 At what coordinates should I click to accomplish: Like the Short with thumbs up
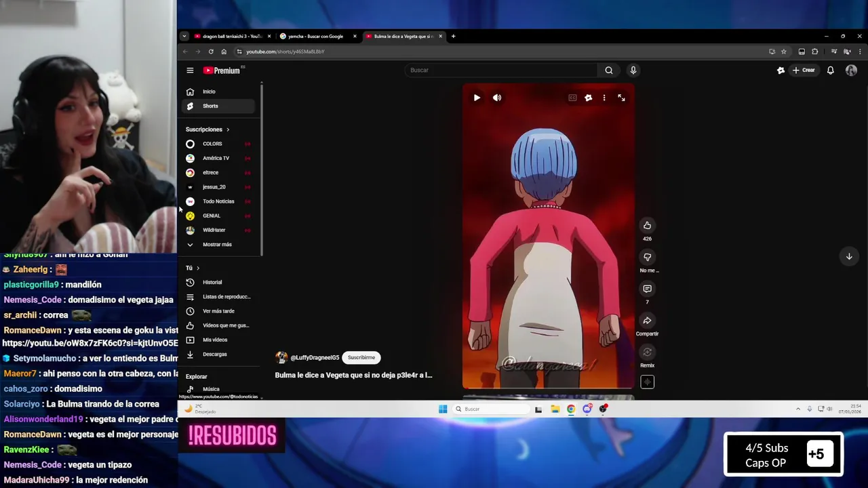tap(647, 225)
